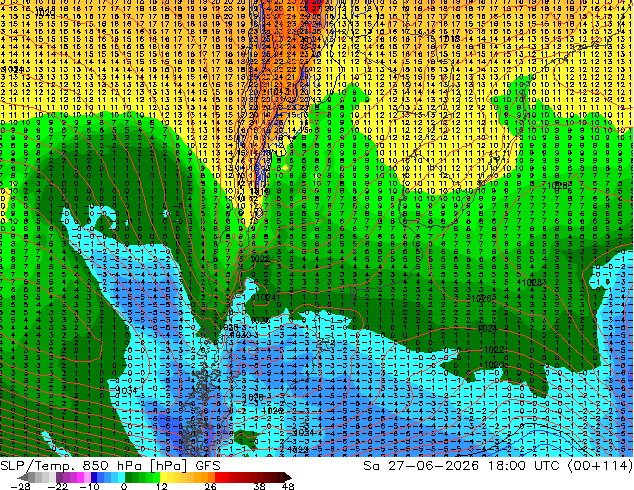The height and width of the screenshot is (490, 634).
Task: Click the bright red segment on the color scale
Action: coord(218,477)
